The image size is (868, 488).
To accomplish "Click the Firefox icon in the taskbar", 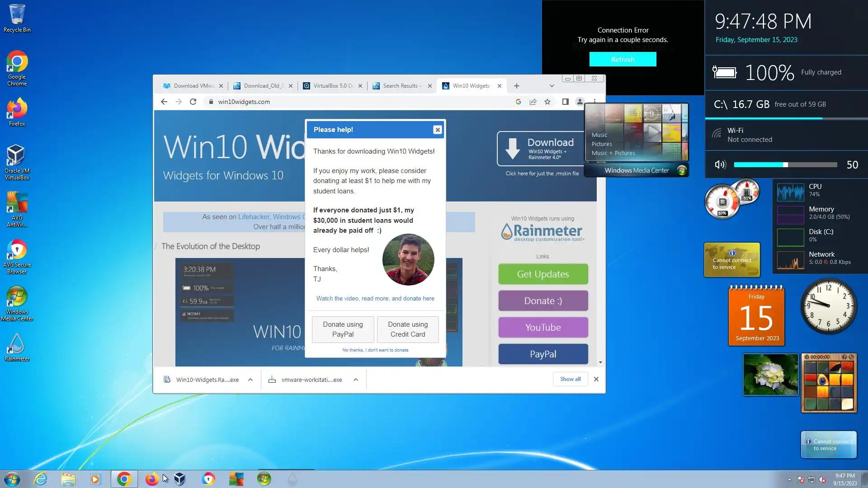I will (x=152, y=479).
